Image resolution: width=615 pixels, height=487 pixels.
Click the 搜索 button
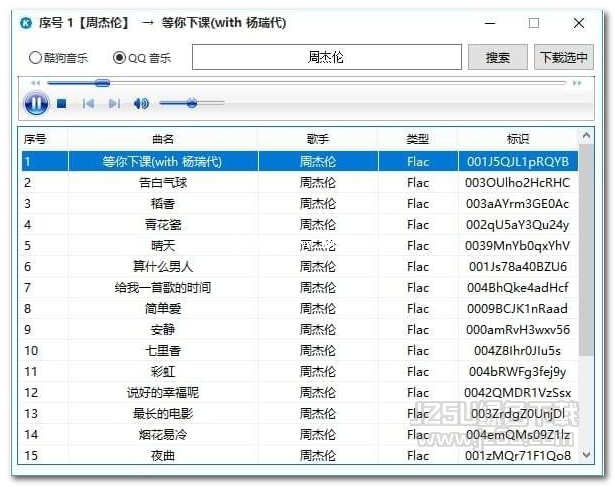point(498,57)
